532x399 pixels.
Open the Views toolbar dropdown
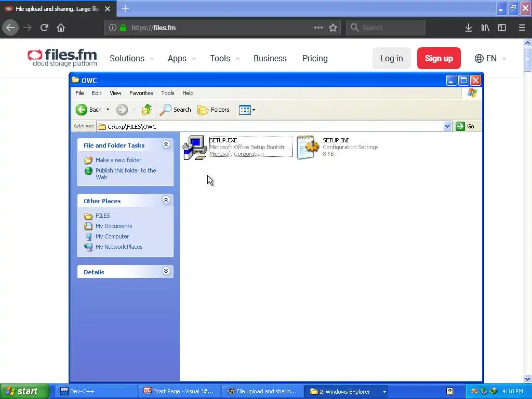tap(247, 110)
